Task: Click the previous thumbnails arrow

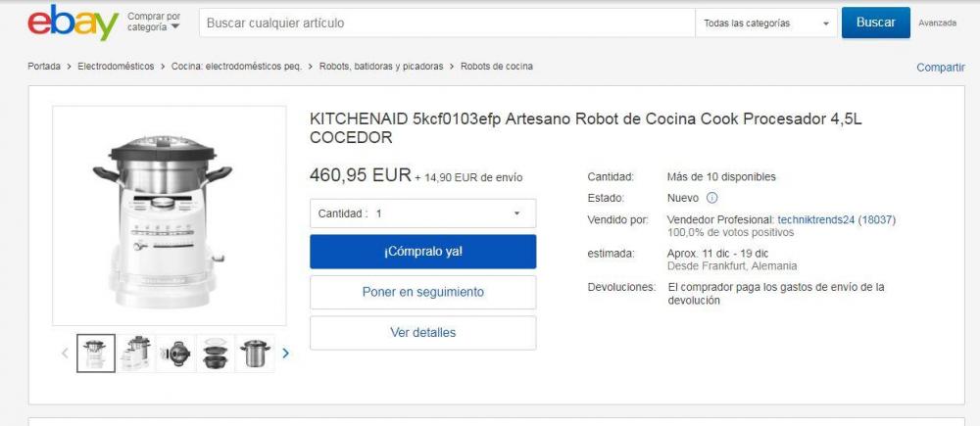Action: pos(65,354)
